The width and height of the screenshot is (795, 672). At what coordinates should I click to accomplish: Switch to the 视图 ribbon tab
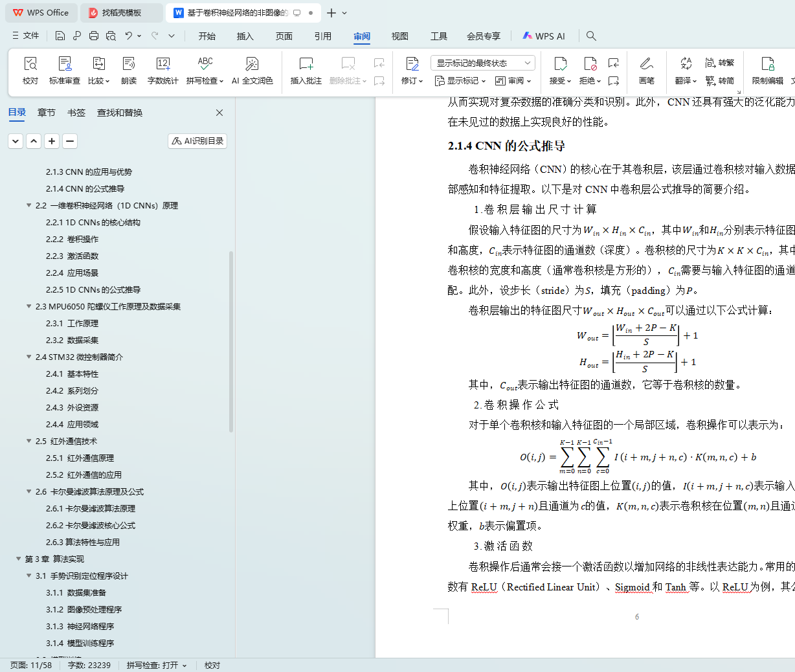(399, 36)
